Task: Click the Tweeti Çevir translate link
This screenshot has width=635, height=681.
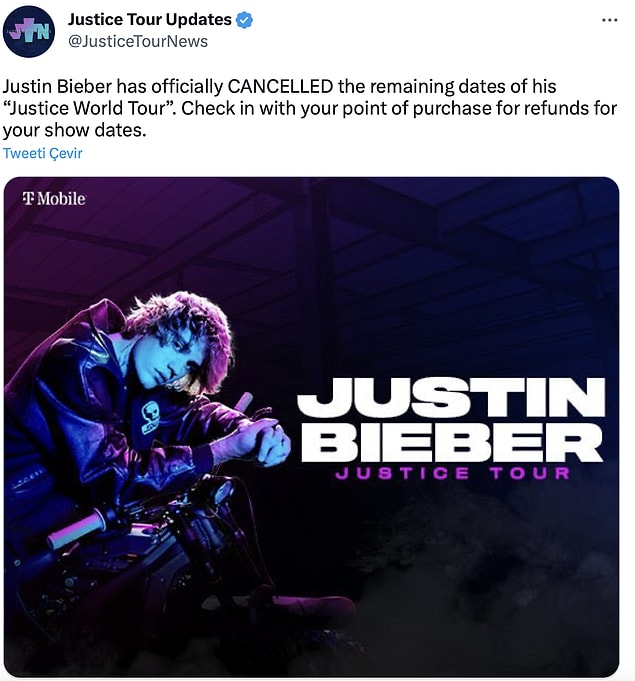Action: click(x=42, y=153)
